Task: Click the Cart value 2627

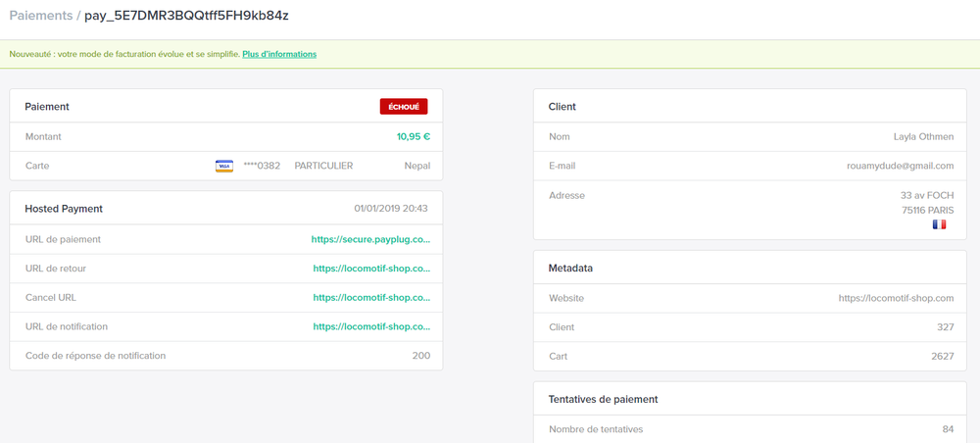Action: tap(943, 356)
